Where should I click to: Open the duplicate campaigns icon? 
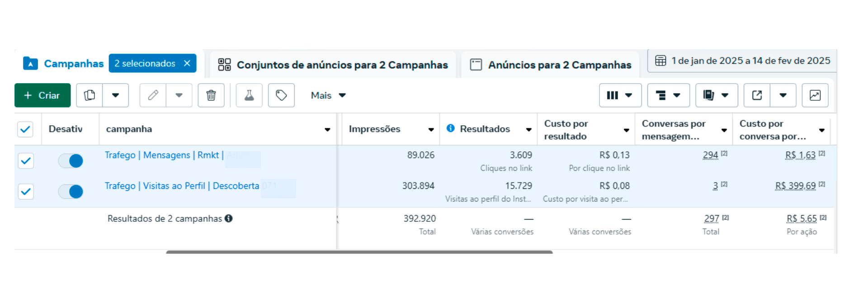(89, 95)
